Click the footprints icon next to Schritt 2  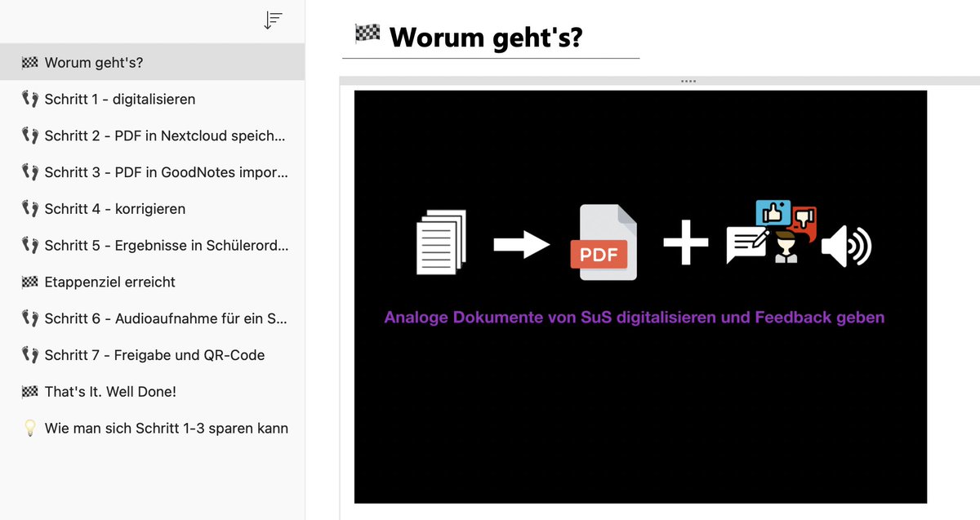tap(29, 136)
